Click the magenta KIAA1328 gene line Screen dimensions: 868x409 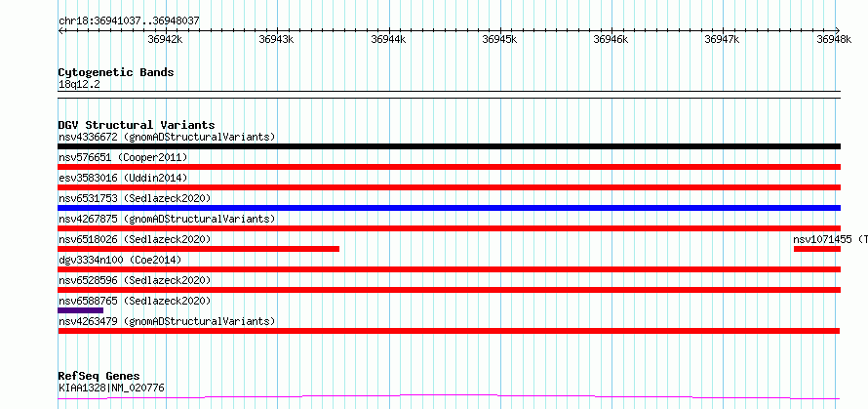pos(449,396)
